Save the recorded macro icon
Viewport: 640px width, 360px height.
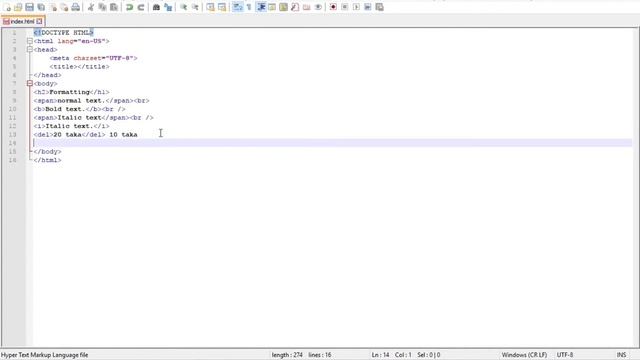point(379,7)
